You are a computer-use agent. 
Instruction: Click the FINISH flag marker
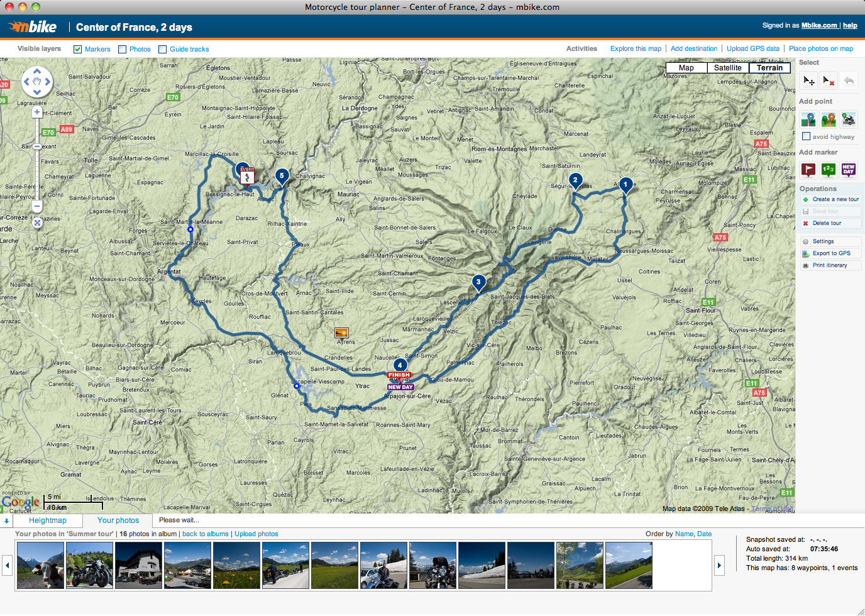pyautogui.click(x=399, y=375)
